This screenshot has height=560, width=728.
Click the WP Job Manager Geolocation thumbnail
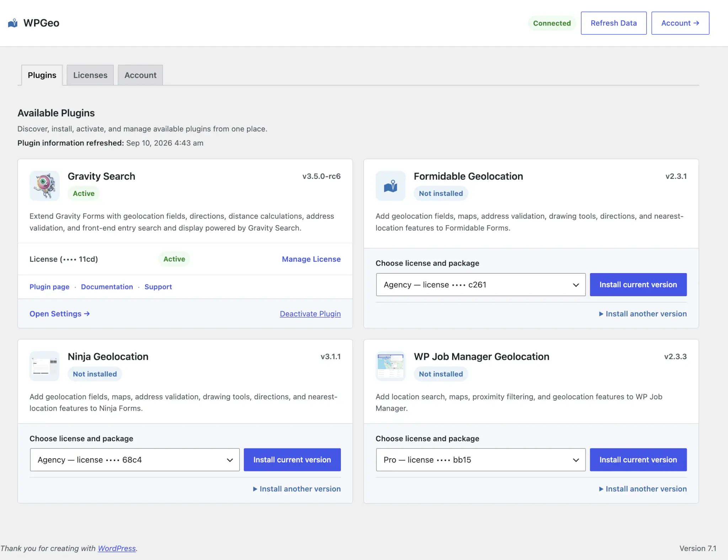click(390, 366)
